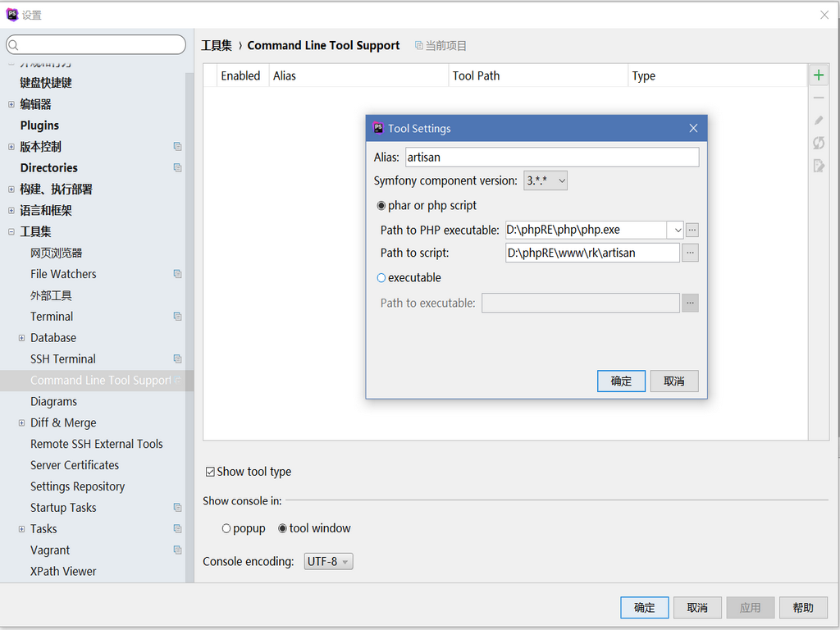Click the refresh tool definitions icon
This screenshot has height=630, width=840.
(x=818, y=143)
